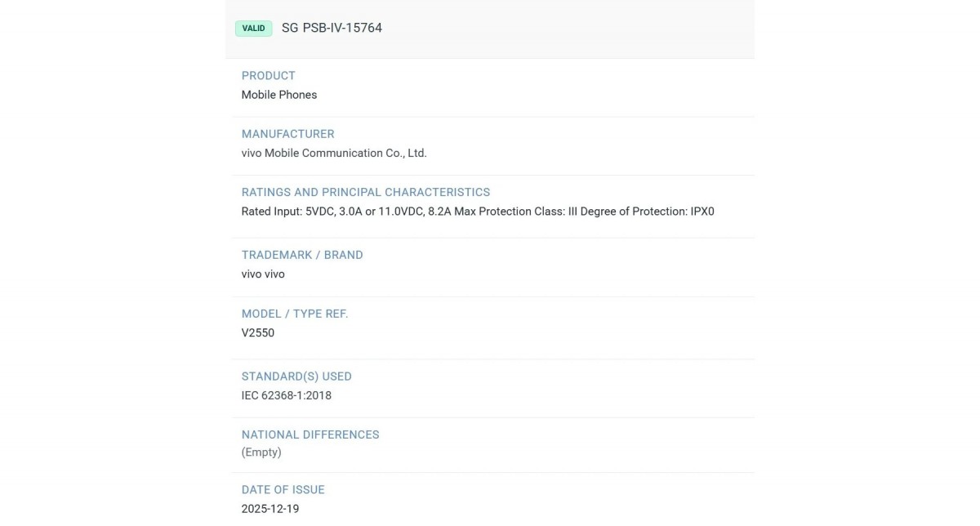Viewport: 980px width, 526px height.
Task: Select vivo Mobile Communication Co., Ltd. text
Action: pos(333,154)
